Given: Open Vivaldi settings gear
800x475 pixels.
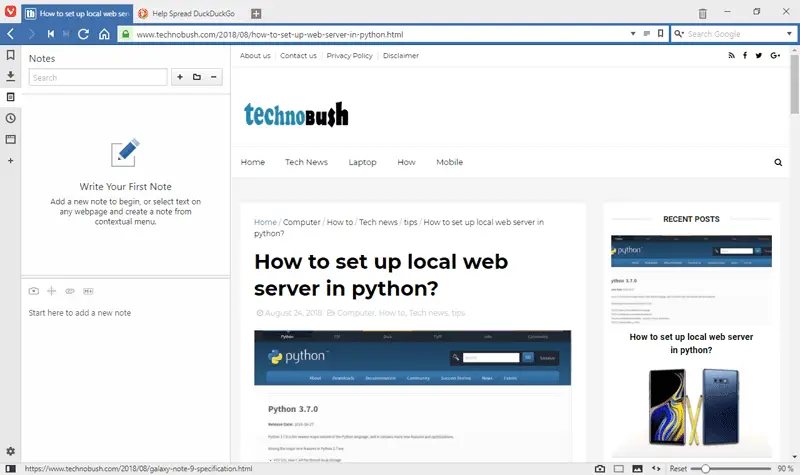Looking at the screenshot, I should pyautogui.click(x=10, y=452).
